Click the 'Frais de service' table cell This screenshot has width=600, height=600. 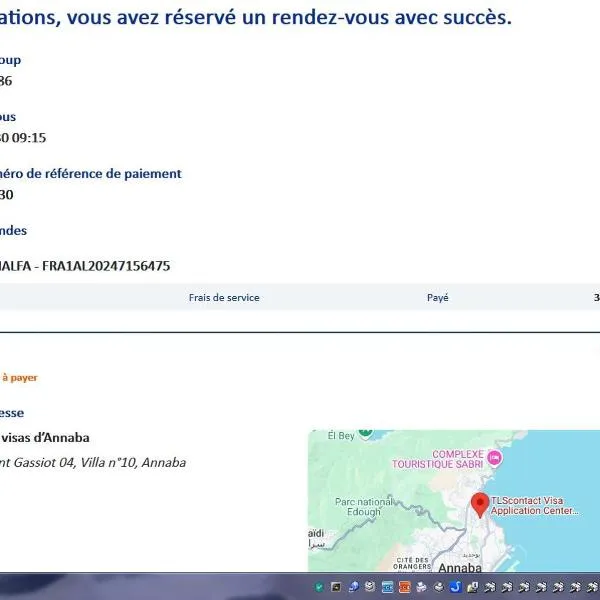pyautogui.click(x=224, y=298)
